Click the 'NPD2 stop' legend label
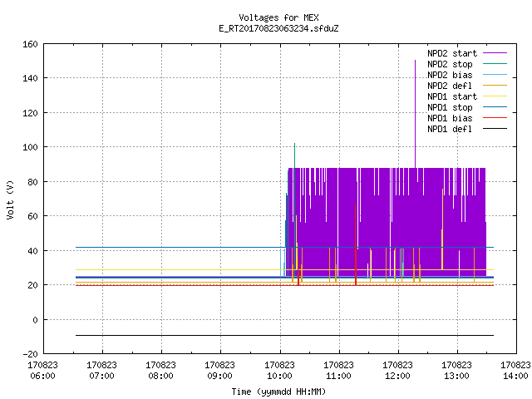This screenshot has height=399, width=532. pos(450,64)
